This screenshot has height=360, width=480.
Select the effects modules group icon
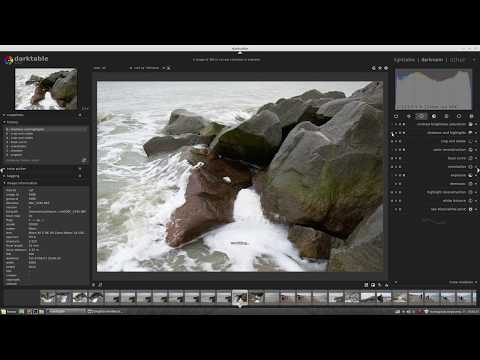(x=471, y=116)
